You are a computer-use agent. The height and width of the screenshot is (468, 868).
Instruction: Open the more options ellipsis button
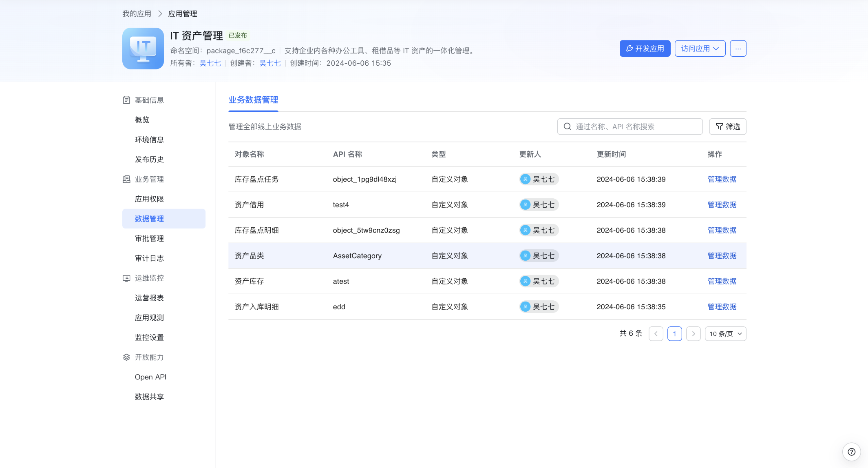coord(738,49)
